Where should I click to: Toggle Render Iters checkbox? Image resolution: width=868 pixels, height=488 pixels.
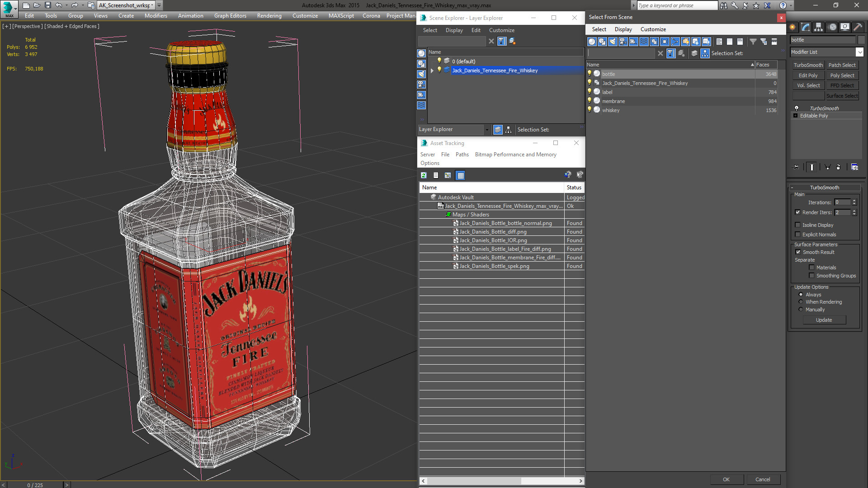click(797, 212)
